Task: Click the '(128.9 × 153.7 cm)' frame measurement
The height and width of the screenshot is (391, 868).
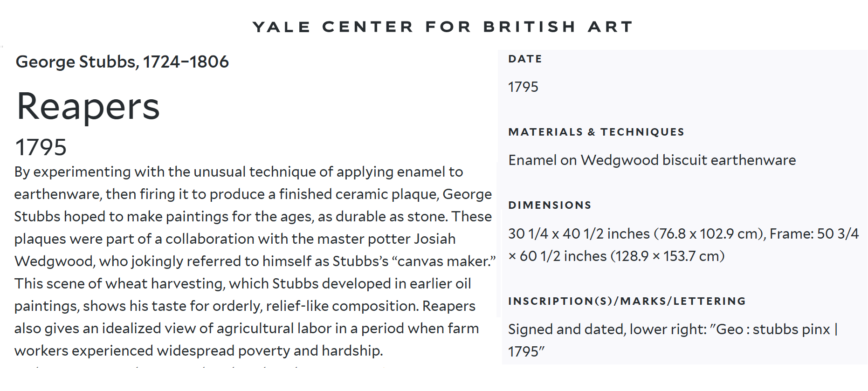Action: coord(667,256)
